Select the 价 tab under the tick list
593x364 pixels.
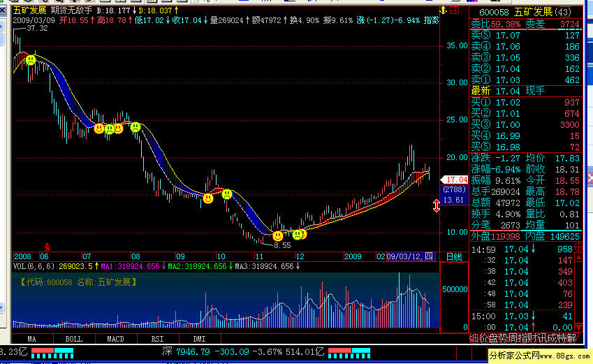point(484,338)
